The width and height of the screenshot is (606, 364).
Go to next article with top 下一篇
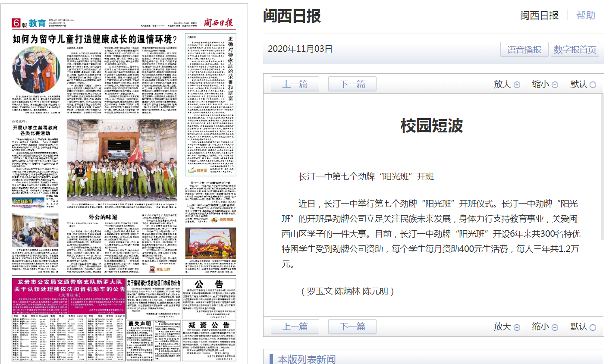point(352,84)
